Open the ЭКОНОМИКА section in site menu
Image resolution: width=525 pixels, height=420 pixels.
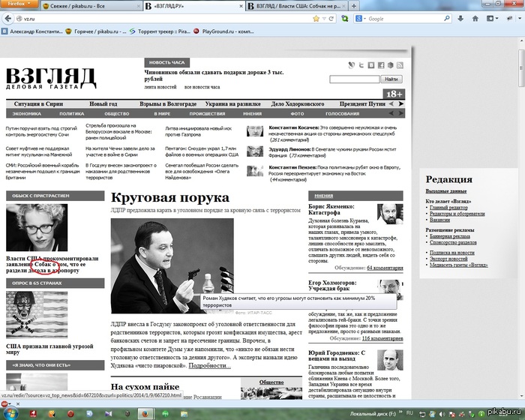tap(26, 113)
